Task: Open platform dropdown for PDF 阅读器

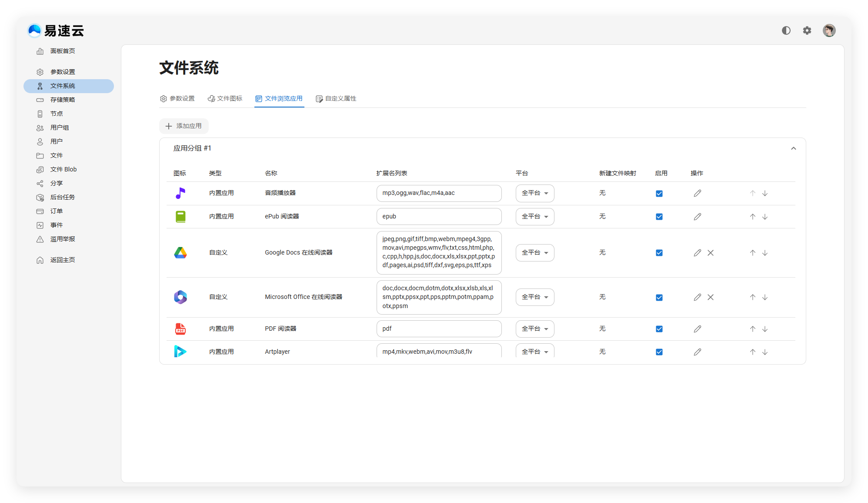Action: pyautogui.click(x=534, y=329)
